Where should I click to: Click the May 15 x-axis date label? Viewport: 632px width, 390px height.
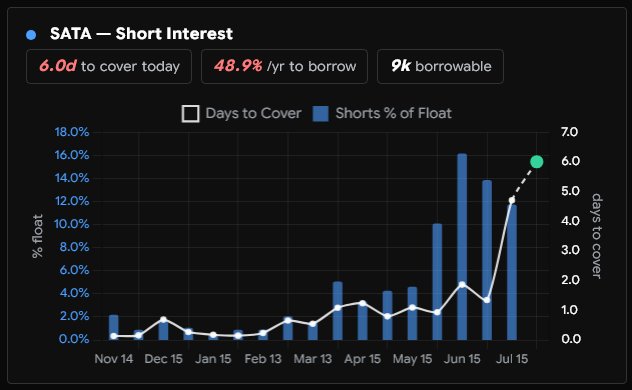412,359
